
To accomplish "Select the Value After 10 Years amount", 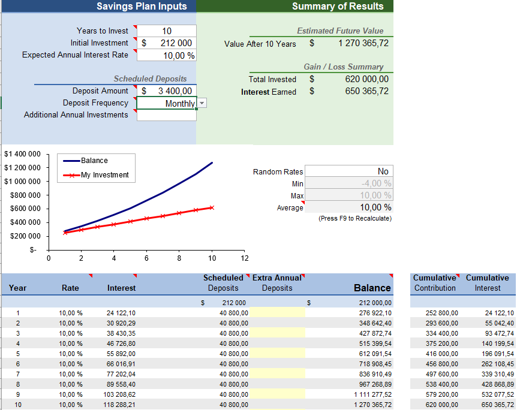I will point(363,43).
